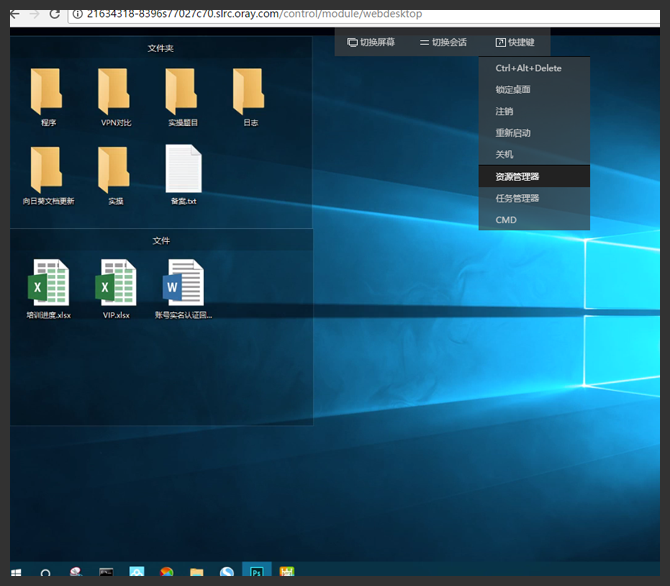Switch to Photoshop in the taskbar
Screen dimensions: 670x586
coord(257,571)
